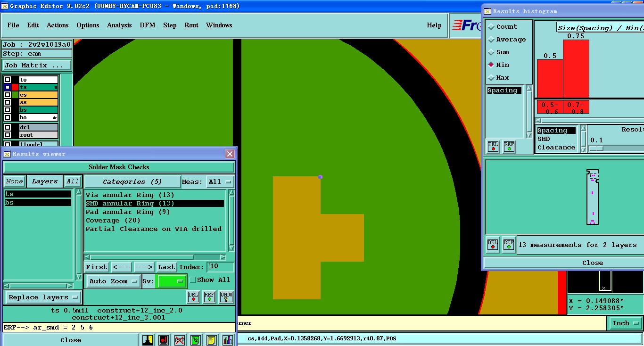Open the Actions menu
This screenshot has width=644, height=346.
click(58, 25)
